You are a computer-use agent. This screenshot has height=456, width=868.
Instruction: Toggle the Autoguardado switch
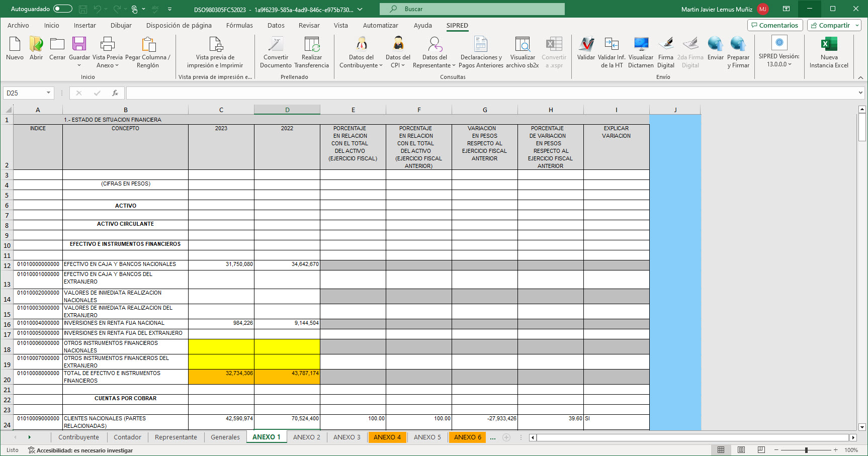click(63, 9)
